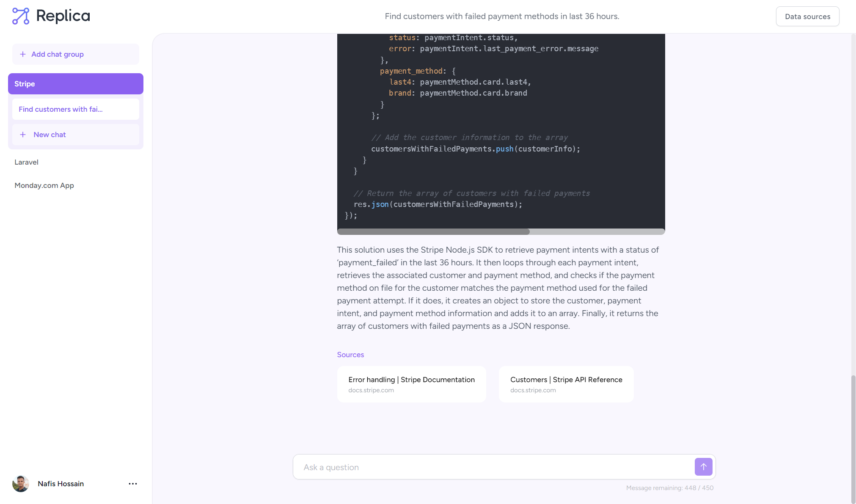The height and width of the screenshot is (504, 856).
Task: Click the code block horizontal scrollbar
Action: (433, 231)
